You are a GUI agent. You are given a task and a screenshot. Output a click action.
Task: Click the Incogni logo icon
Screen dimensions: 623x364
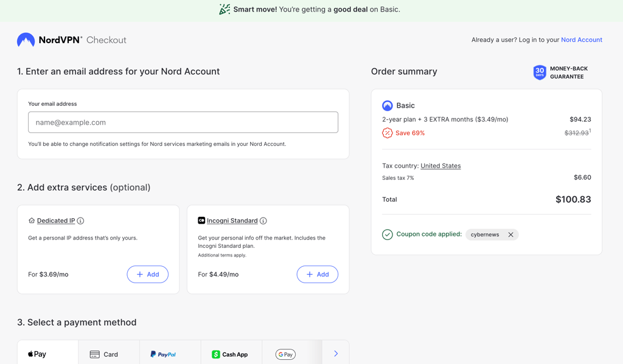[201, 221]
